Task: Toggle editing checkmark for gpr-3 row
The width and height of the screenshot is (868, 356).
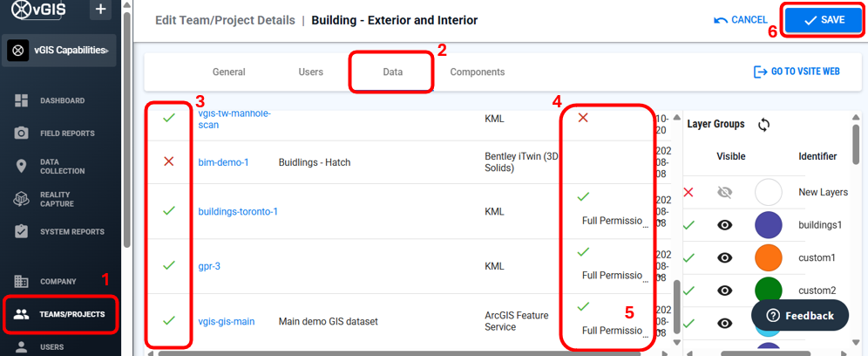Action: point(583,252)
